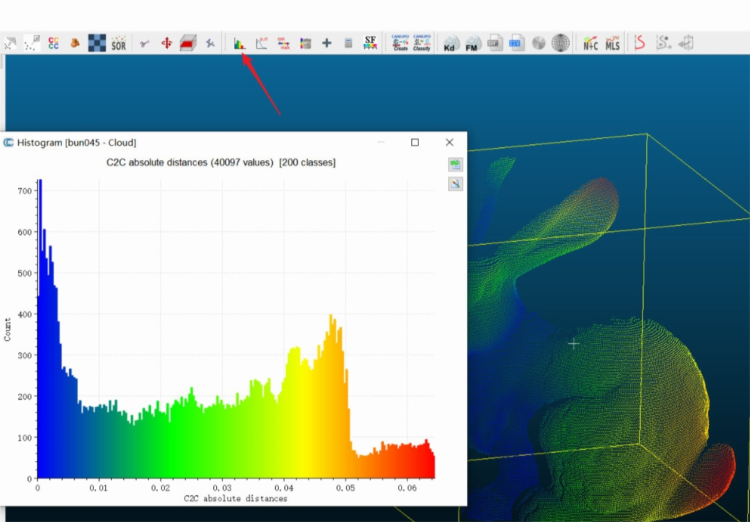Screen dimensions: 750x522
Task: Click the orange histogram peak near 0.048
Action: click(x=331, y=397)
